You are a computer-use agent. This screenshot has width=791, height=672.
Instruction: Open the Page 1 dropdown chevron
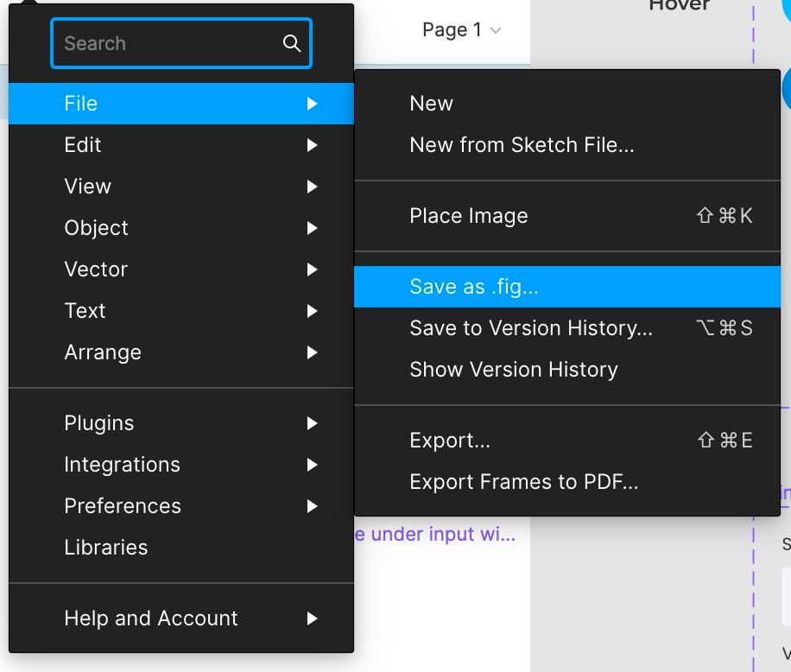click(x=496, y=30)
